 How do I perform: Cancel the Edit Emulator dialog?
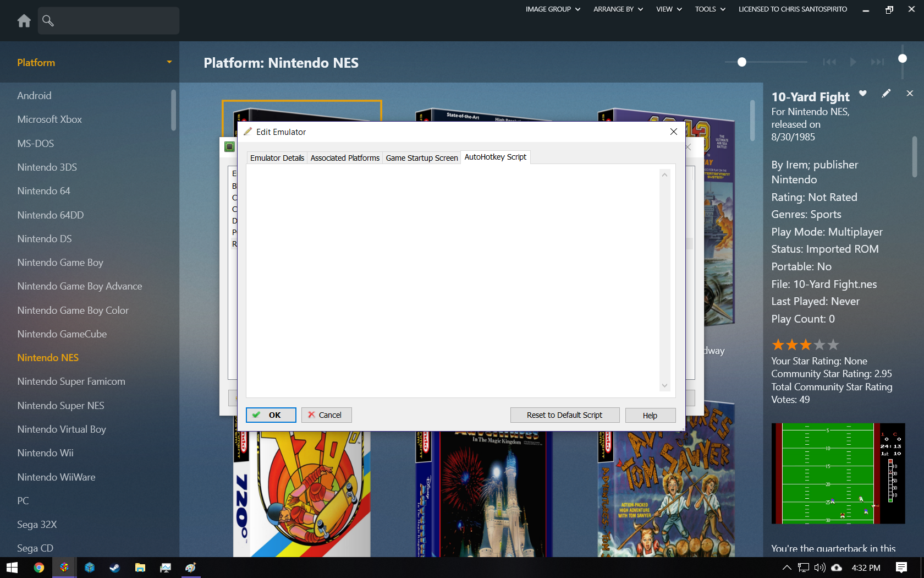[x=327, y=415]
